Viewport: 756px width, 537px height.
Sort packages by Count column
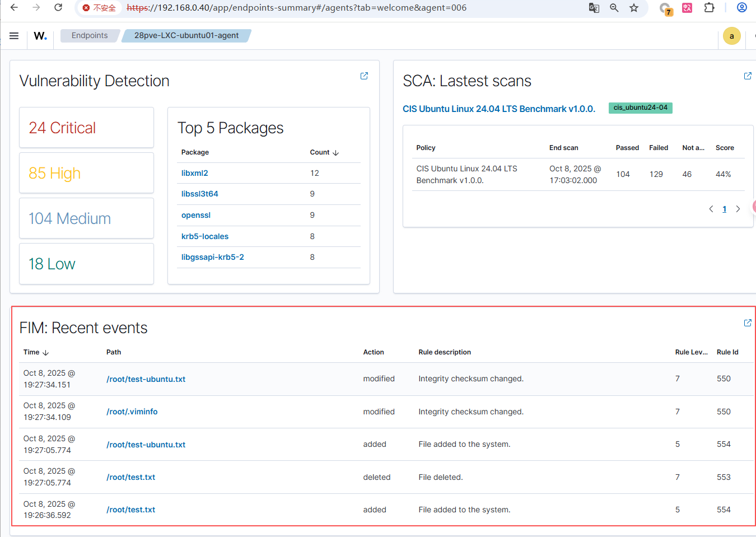click(x=324, y=152)
